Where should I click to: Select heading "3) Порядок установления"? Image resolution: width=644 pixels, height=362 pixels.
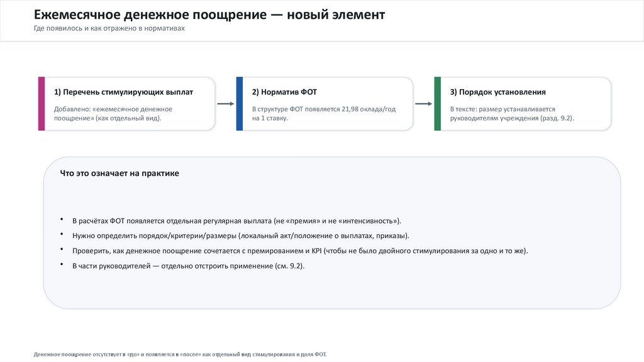coord(498,92)
